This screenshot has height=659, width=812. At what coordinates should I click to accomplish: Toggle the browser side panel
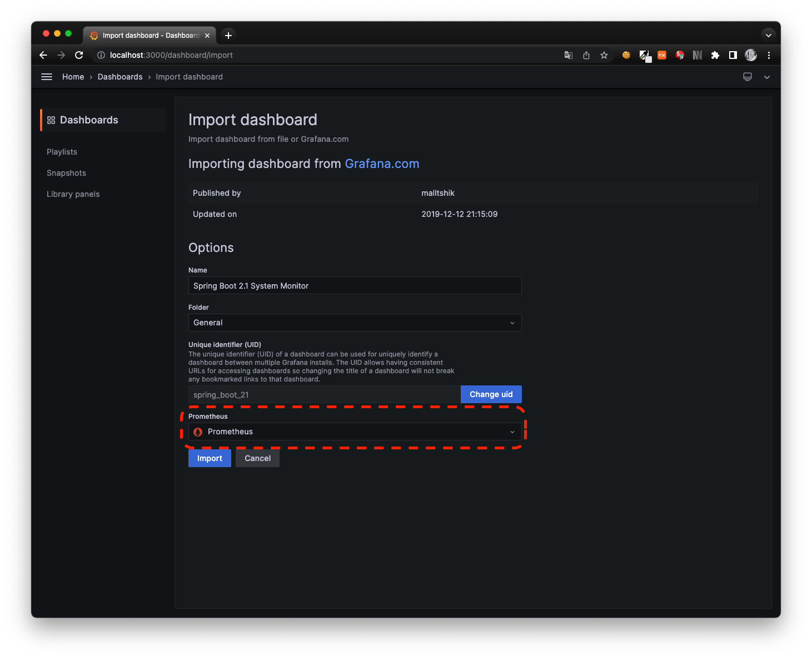click(733, 55)
